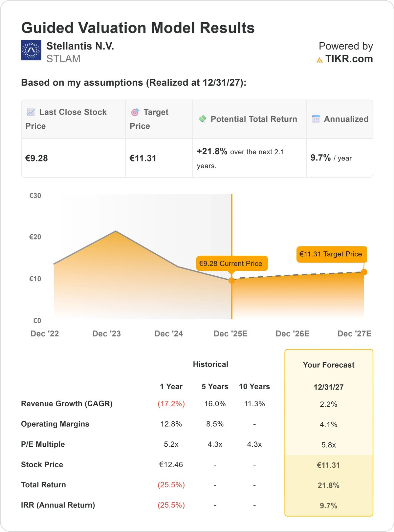
Task: Click the €9.28 Current Price label
Action: (231, 264)
